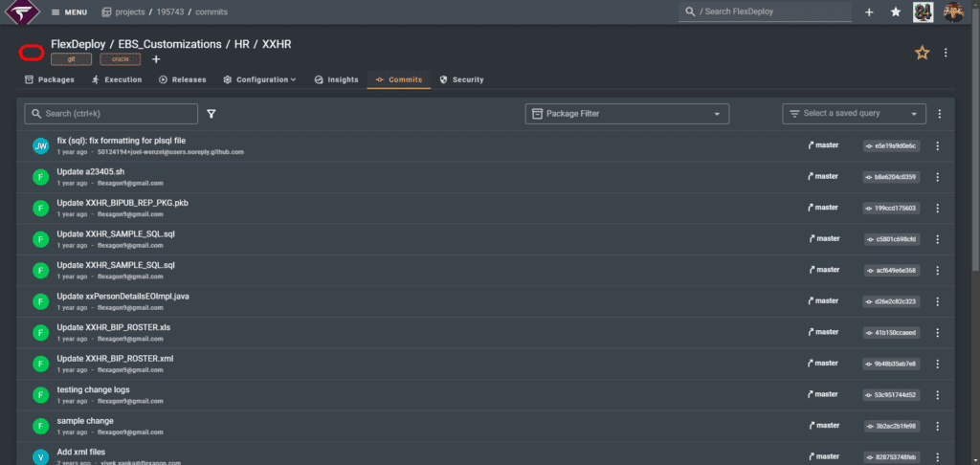The image size is (980, 465).
Task: Open commit 'Update XXHR_BIPUB_REP_PKG.pkb'
Action: click(x=122, y=203)
